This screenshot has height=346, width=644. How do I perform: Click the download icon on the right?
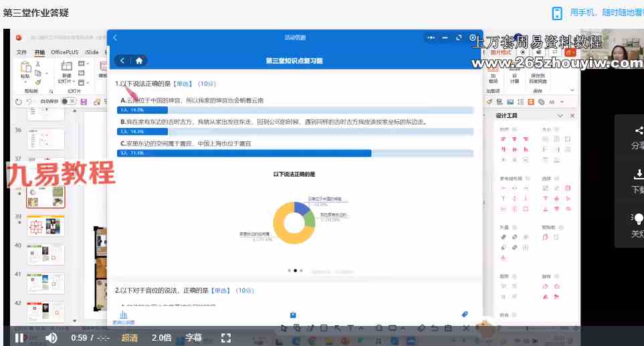638,175
